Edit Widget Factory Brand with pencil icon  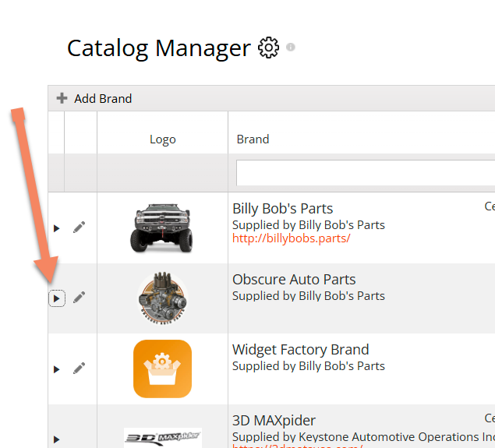pos(80,368)
